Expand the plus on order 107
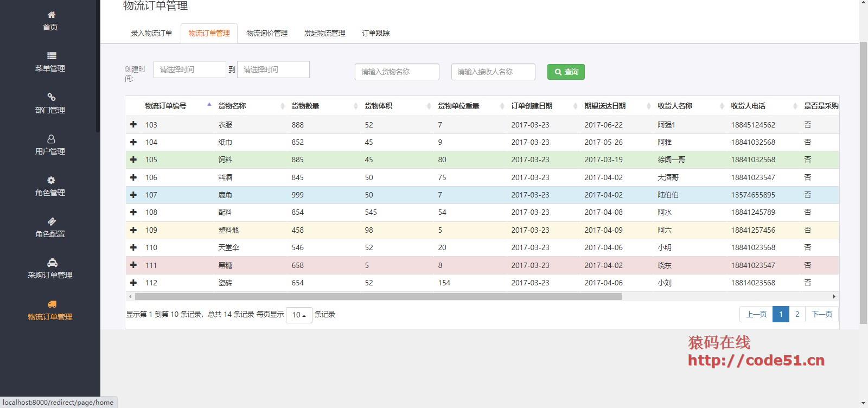The height and width of the screenshot is (408, 868). 133,195
